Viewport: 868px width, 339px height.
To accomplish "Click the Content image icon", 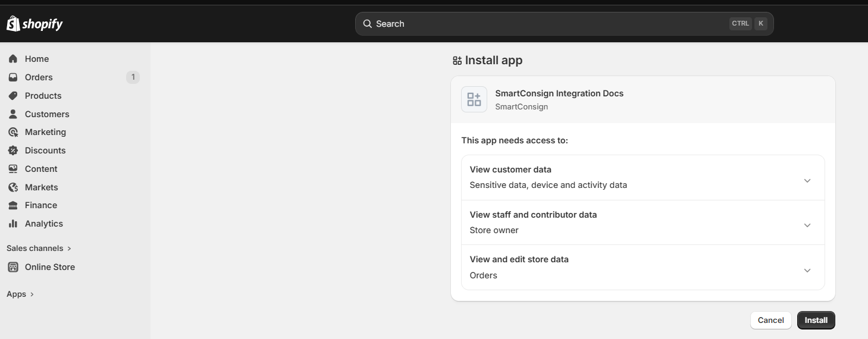I will click(x=13, y=169).
